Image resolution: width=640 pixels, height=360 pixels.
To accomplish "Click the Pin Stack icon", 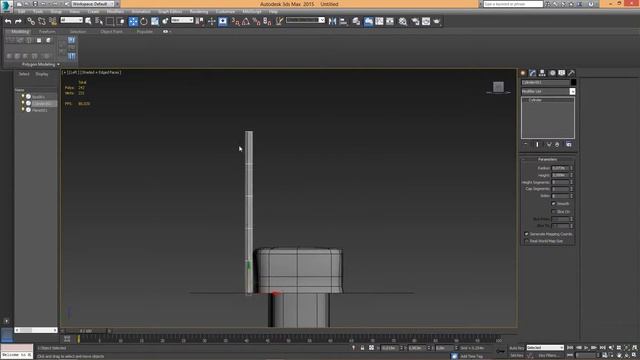I will click(x=525, y=144).
